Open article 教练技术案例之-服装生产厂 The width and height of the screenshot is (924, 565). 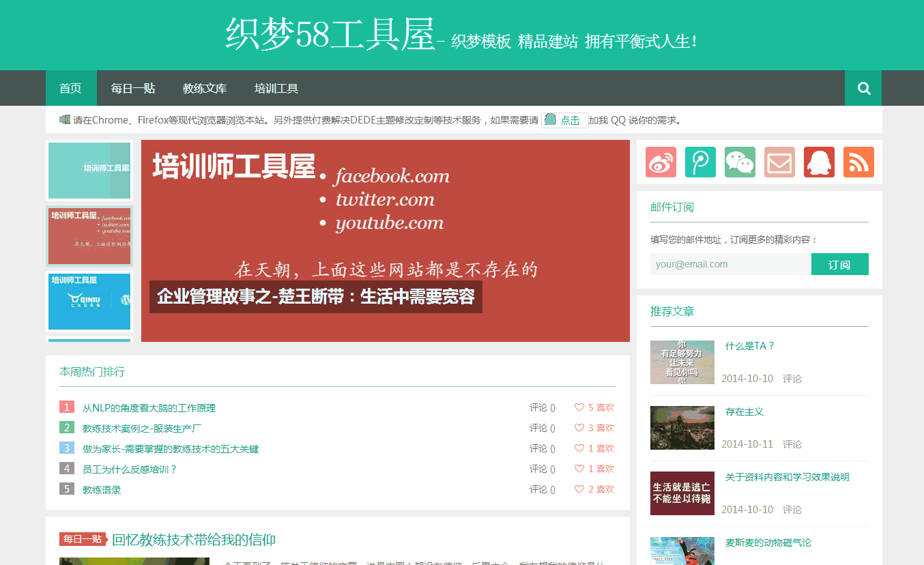pos(142,429)
